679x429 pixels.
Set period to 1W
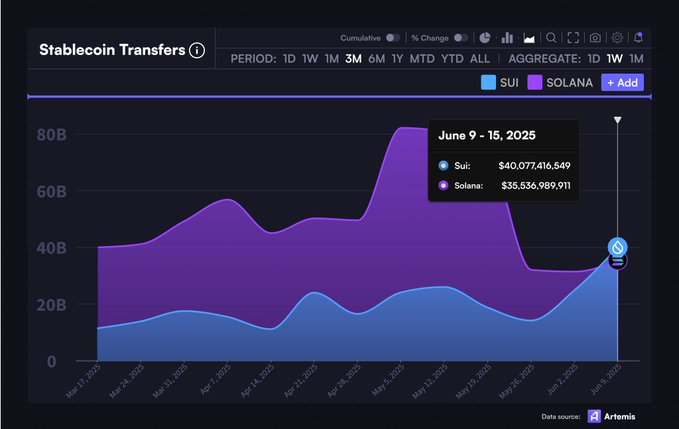tap(310, 59)
